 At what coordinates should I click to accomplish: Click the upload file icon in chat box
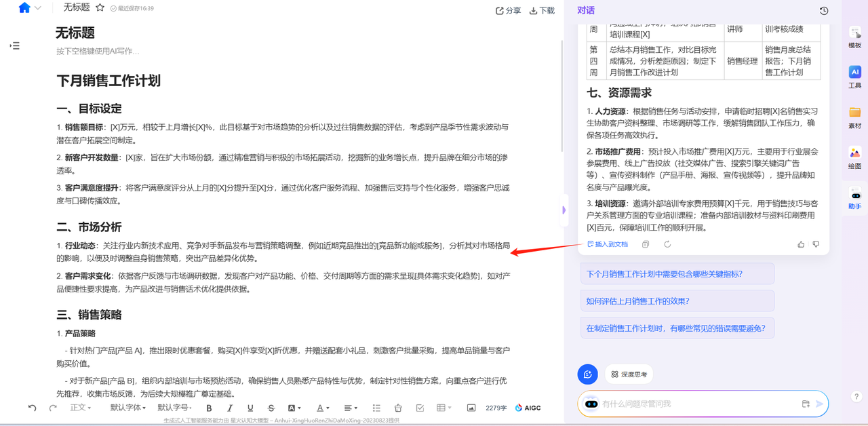(x=806, y=404)
